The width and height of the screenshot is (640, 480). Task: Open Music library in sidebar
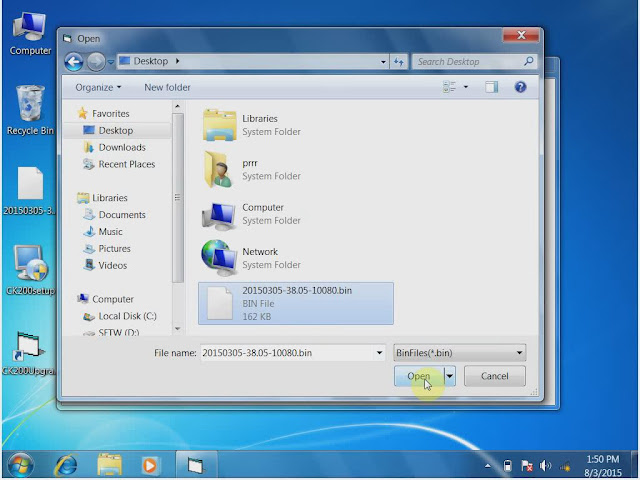(110, 232)
